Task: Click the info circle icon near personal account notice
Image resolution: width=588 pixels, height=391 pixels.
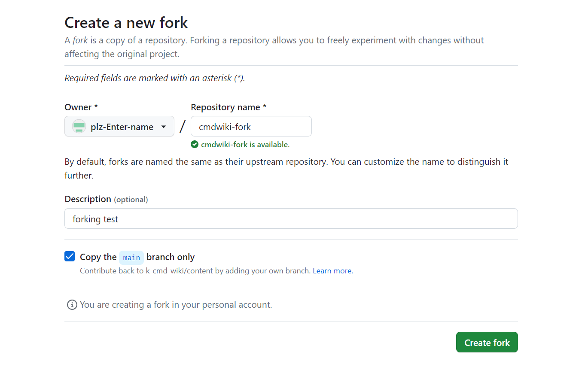Action: (72, 304)
